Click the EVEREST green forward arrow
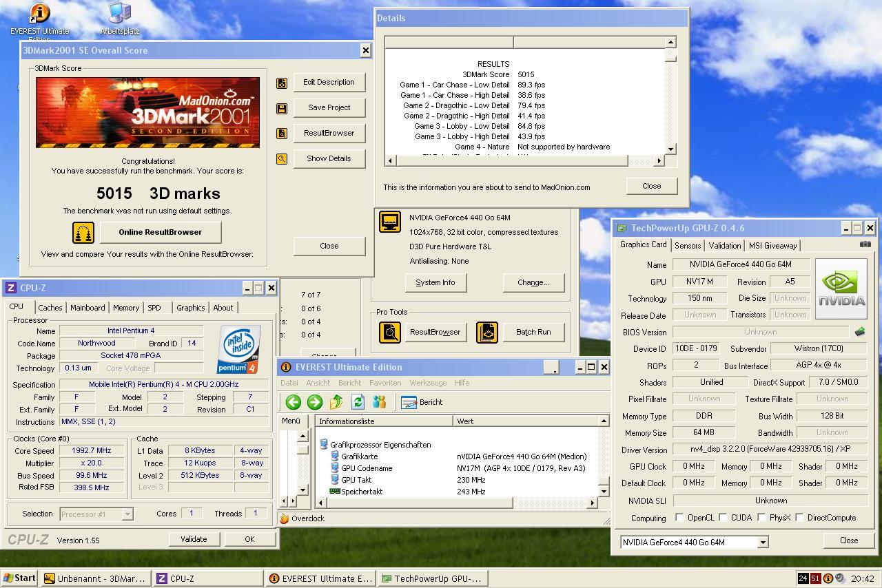This screenshot has width=882, height=588. click(315, 402)
